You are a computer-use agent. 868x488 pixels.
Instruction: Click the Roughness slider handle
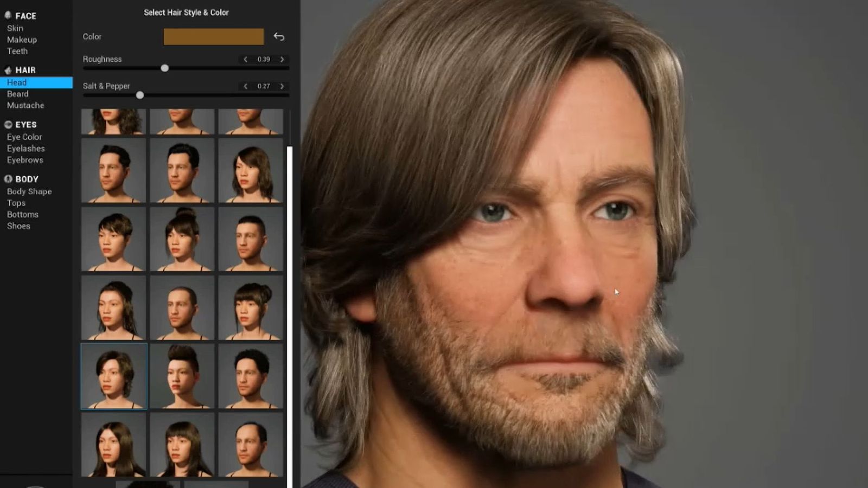click(x=165, y=68)
